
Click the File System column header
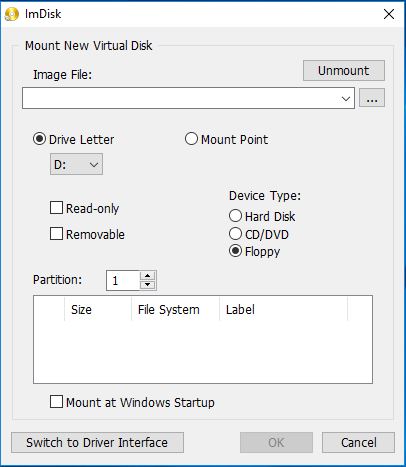click(x=175, y=310)
